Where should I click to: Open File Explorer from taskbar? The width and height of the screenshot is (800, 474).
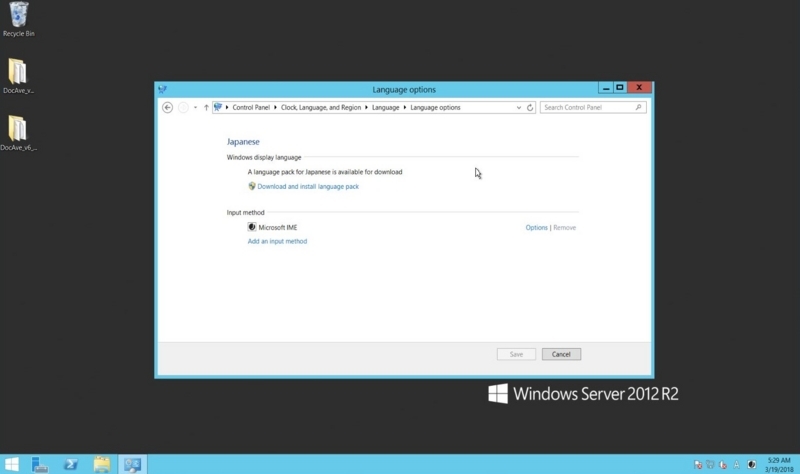coord(102,464)
